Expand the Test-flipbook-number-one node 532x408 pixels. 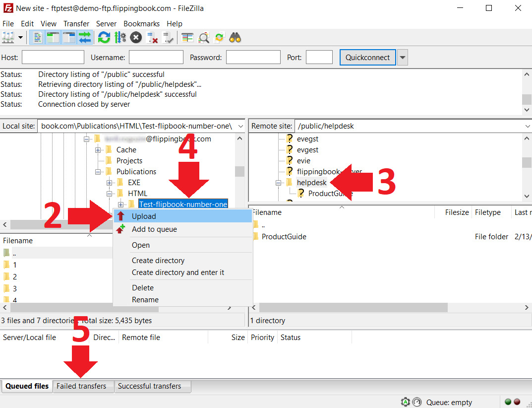tap(120, 204)
